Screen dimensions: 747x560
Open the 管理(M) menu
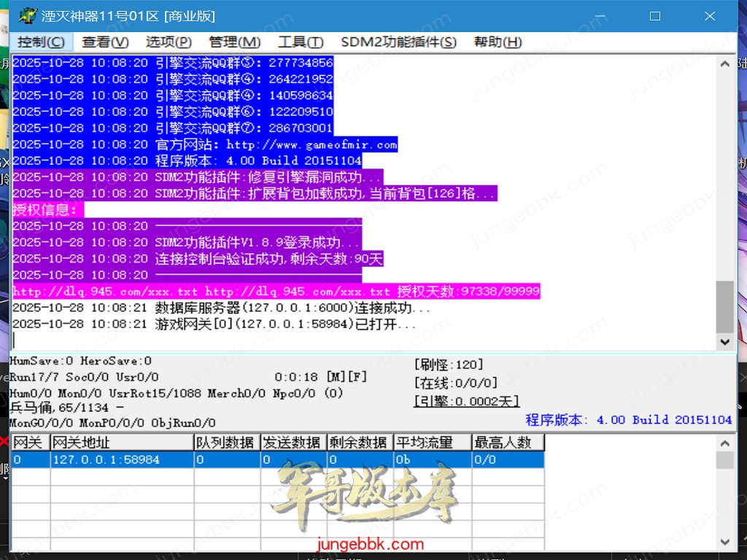234,42
